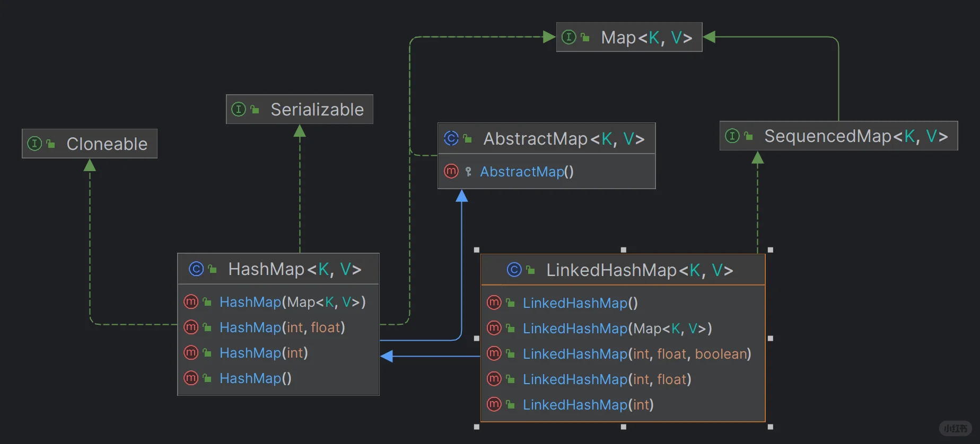This screenshot has width=980, height=444.
Task: Click the no-arg HashMap() constructor in HashMap node
Action: tap(256, 379)
